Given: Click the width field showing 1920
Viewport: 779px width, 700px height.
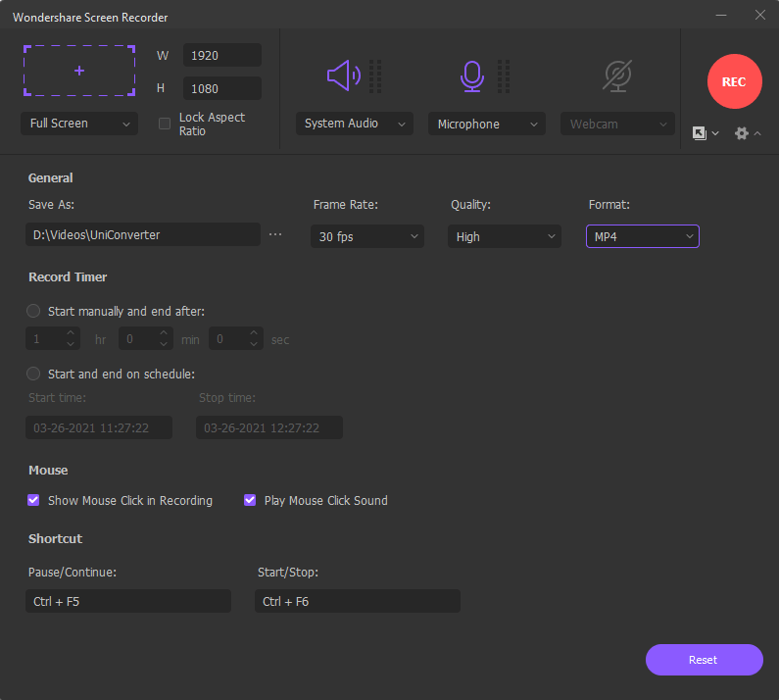Looking at the screenshot, I should pos(222,55).
